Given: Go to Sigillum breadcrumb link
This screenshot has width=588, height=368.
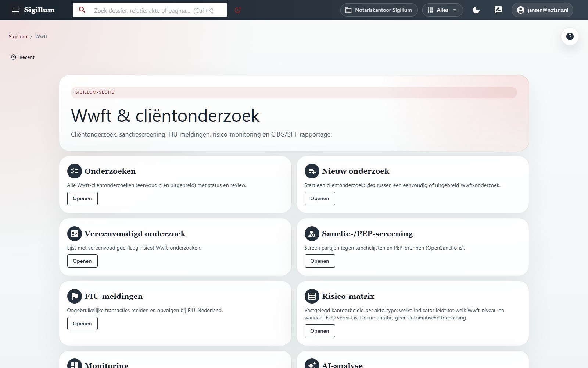Looking at the screenshot, I should point(18,36).
